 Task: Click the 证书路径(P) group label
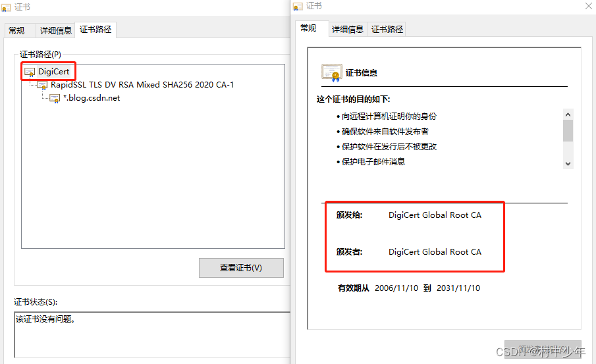(x=40, y=55)
